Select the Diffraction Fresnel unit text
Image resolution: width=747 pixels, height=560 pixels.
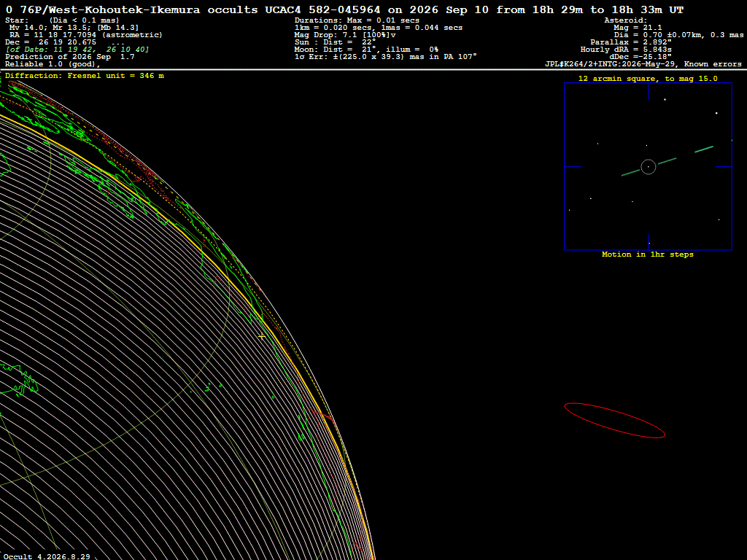pyautogui.click(x=85, y=76)
